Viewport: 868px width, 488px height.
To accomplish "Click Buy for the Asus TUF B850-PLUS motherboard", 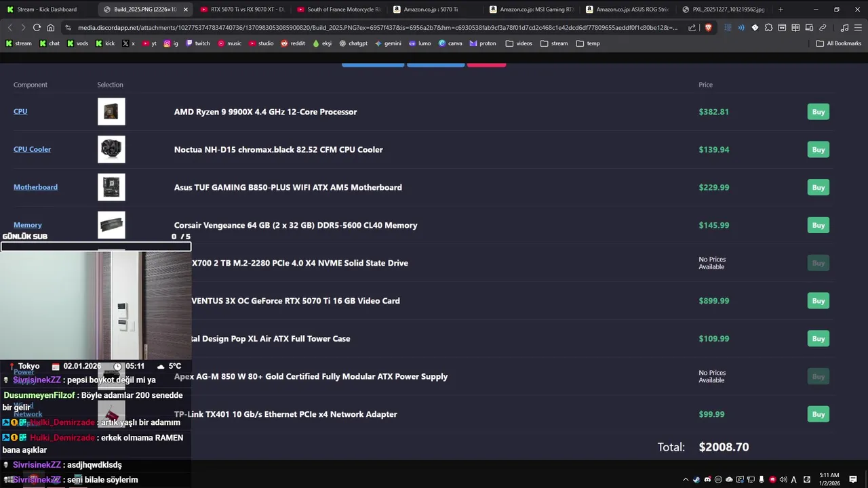I will click(818, 188).
